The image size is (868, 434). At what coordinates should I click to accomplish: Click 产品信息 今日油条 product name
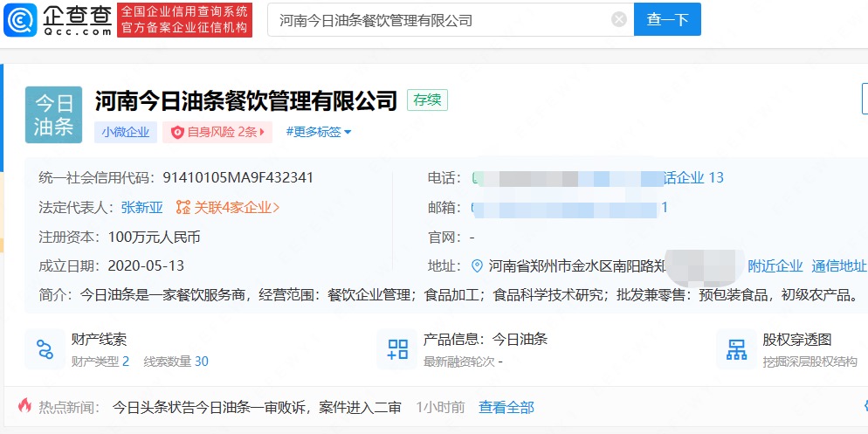tap(520, 340)
